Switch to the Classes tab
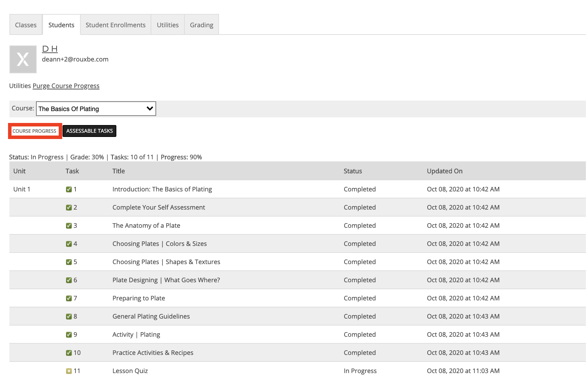588x379 pixels. pos(26,25)
